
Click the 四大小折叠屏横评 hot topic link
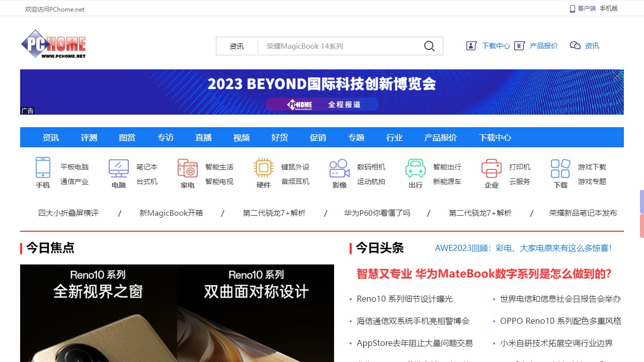68,213
